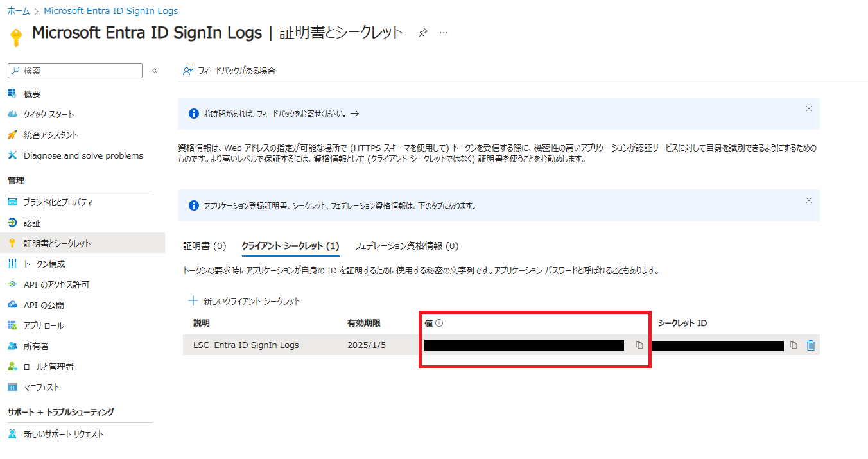Open マニフェスト in the sidebar
Screen dimensions: 868x459
click(x=42, y=387)
